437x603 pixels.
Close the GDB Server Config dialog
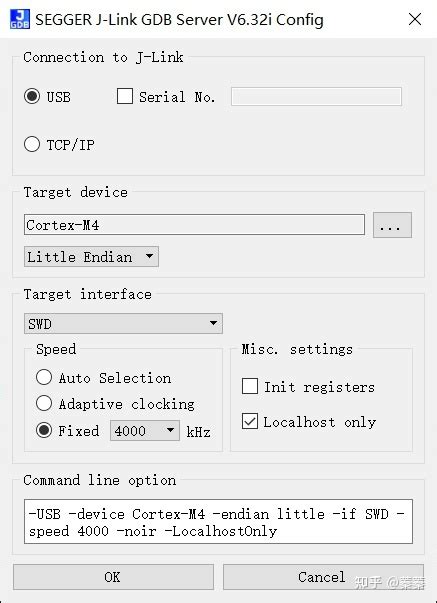click(415, 19)
